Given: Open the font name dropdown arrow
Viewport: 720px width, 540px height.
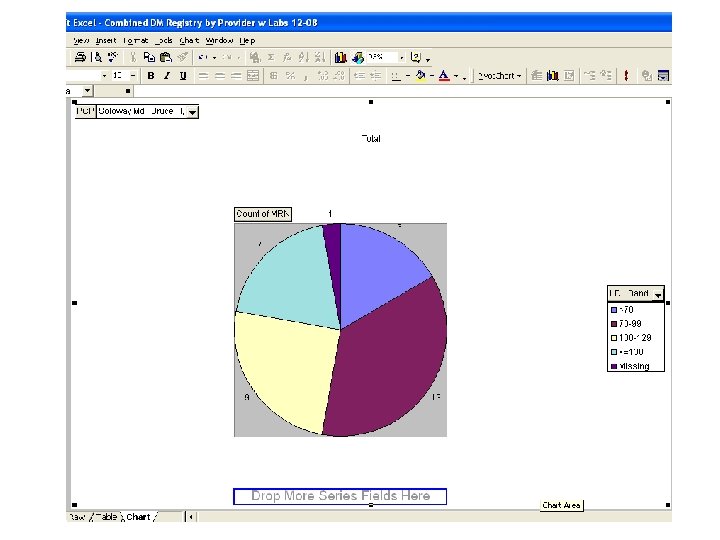Looking at the screenshot, I should pos(104,76).
